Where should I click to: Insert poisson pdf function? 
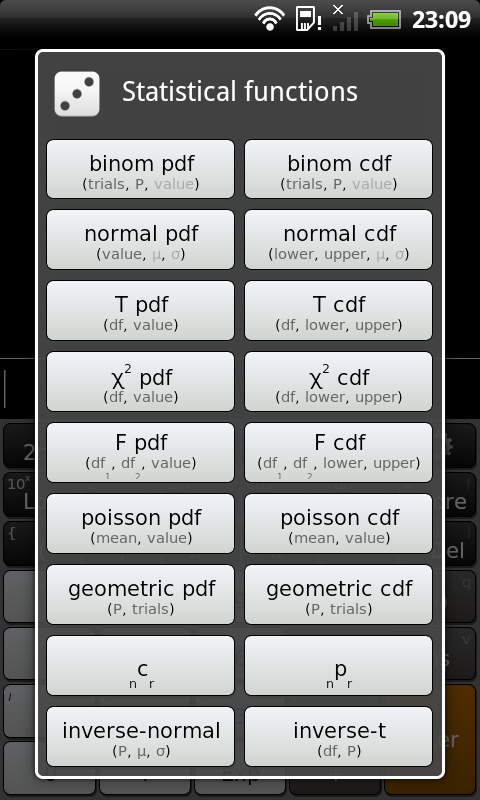140,523
